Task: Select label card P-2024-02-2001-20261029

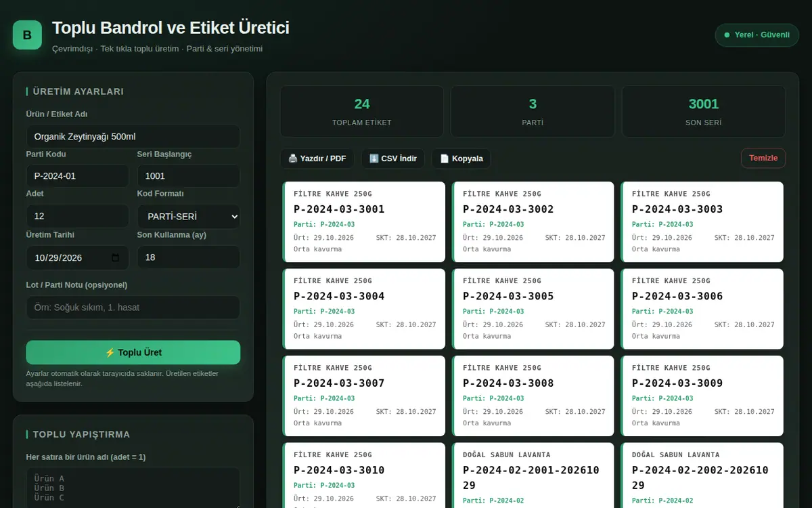Action: tap(533, 475)
